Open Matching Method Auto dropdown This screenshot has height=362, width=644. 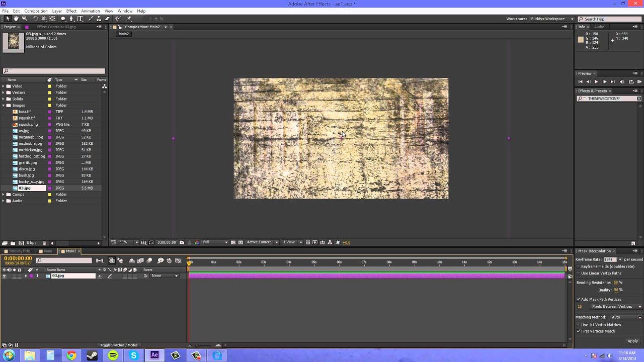(626, 317)
